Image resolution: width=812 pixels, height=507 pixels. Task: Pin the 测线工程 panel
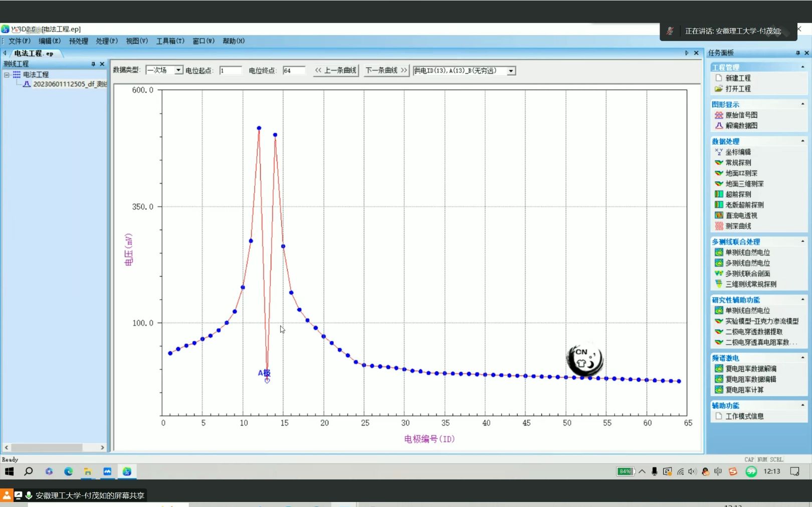93,64
